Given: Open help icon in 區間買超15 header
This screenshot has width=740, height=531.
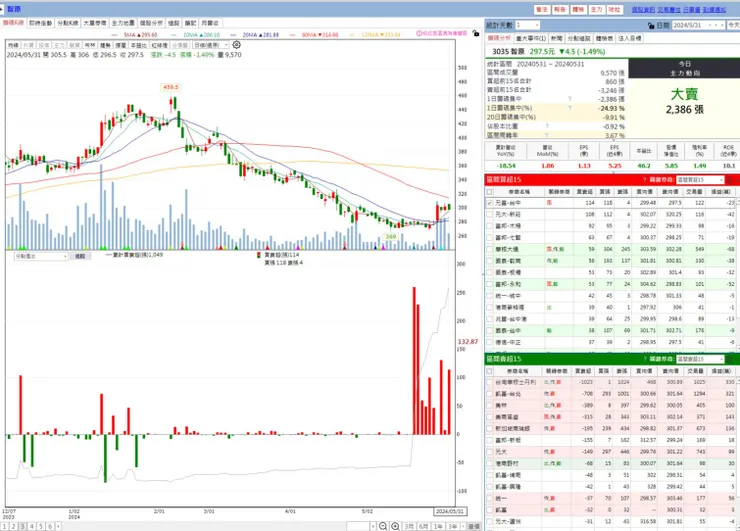Looking at the screenshot, I should 644,180.
